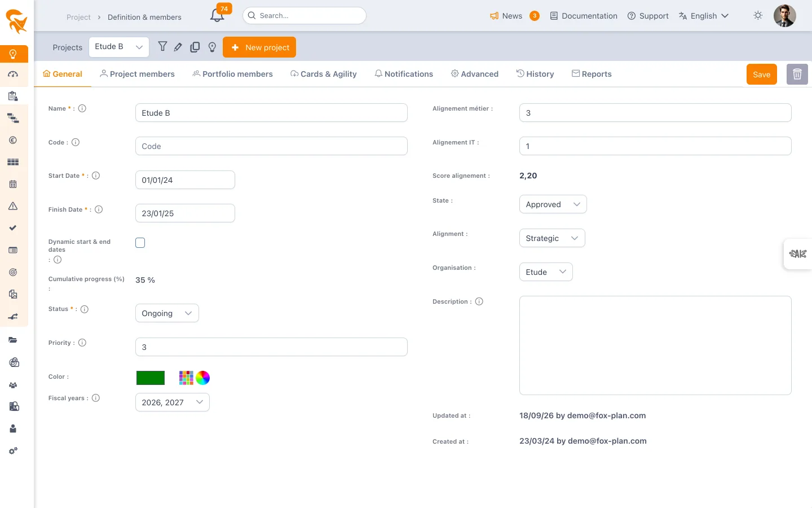Open the dashboard gauge icon in the sidebar
This screenshot has height=508, width=812.
(x=13, y=75)
